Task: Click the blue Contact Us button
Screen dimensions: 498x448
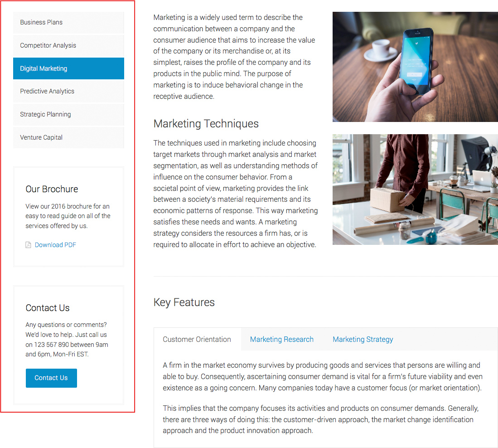Action: pyautogui.click(x=52, y=378)
